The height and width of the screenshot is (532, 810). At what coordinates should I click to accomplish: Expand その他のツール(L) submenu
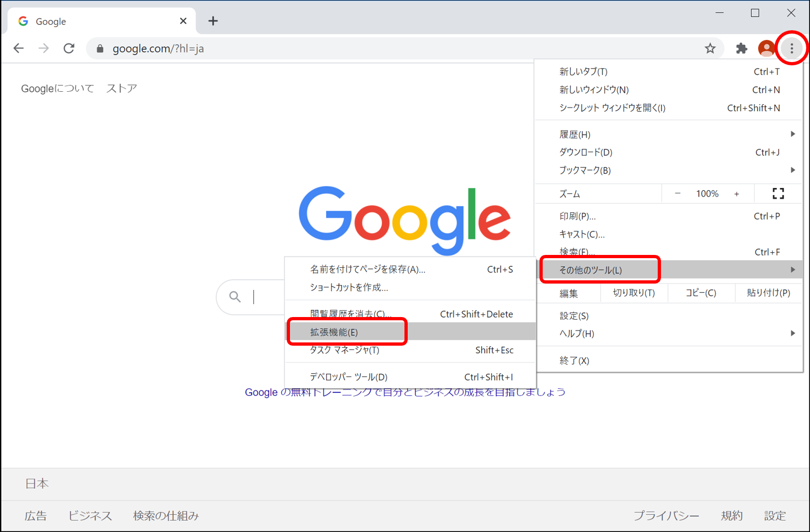(670, 270)
